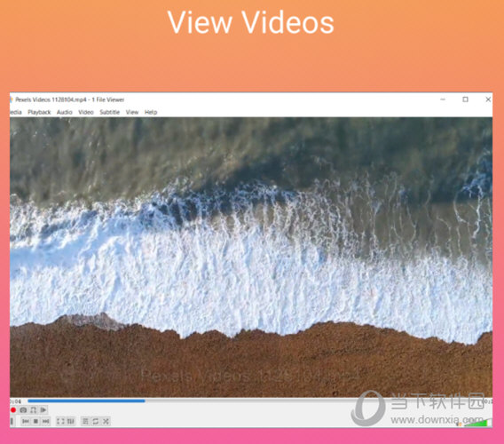Click the A-B loop button
This screenshot has height=444, width=504.
click(x=33, y=410)
